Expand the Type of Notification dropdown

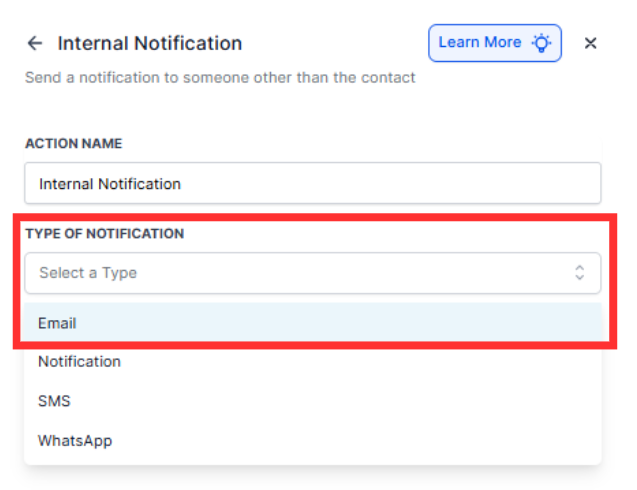tap(312, 273)
